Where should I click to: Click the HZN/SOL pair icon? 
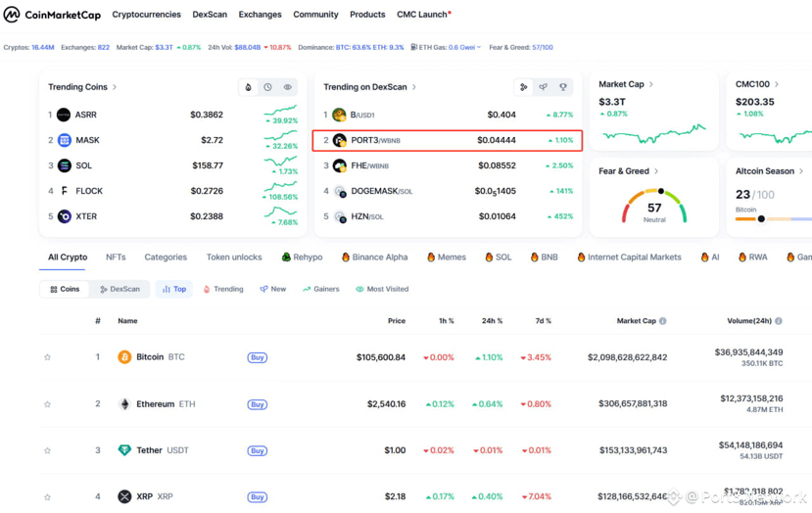(x=340, y=217)
